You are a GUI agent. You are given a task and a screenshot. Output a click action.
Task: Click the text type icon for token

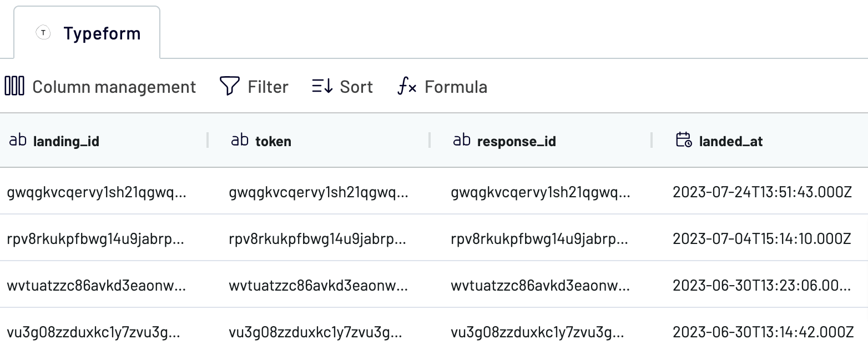click(240, 140)
